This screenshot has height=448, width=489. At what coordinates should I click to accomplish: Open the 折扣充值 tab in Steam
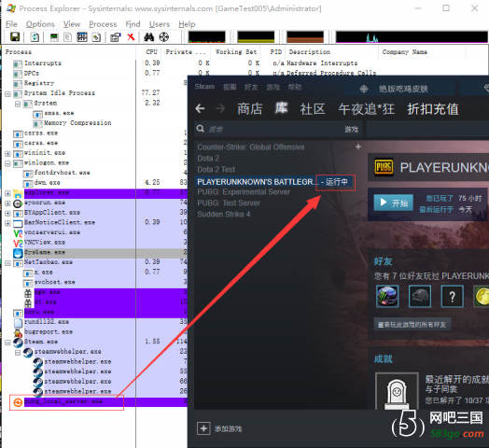click(x=433, y=109)
